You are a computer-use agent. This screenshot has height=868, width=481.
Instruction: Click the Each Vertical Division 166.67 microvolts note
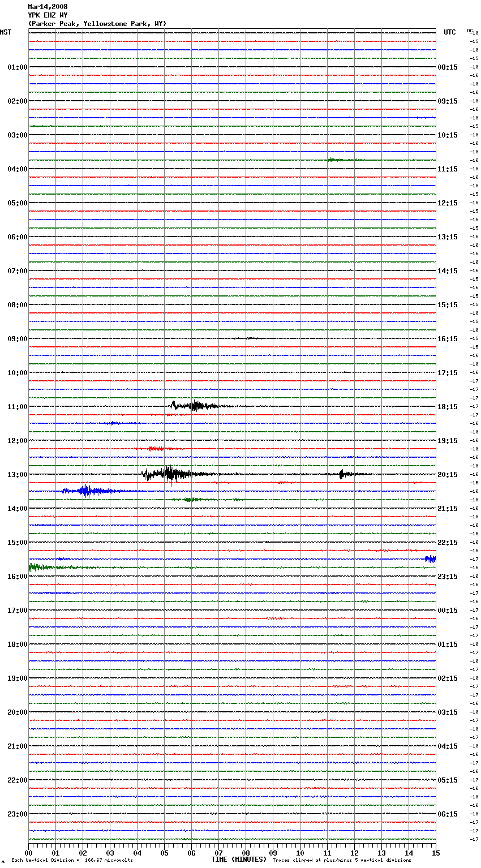point(72,861)
